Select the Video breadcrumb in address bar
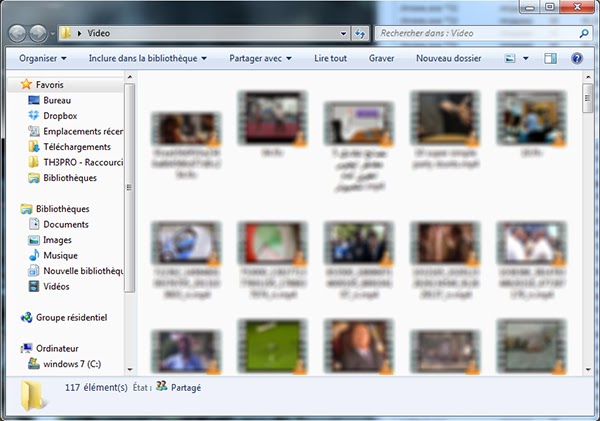This screenshot has height=421, width=600. click(x=98, y=33)
